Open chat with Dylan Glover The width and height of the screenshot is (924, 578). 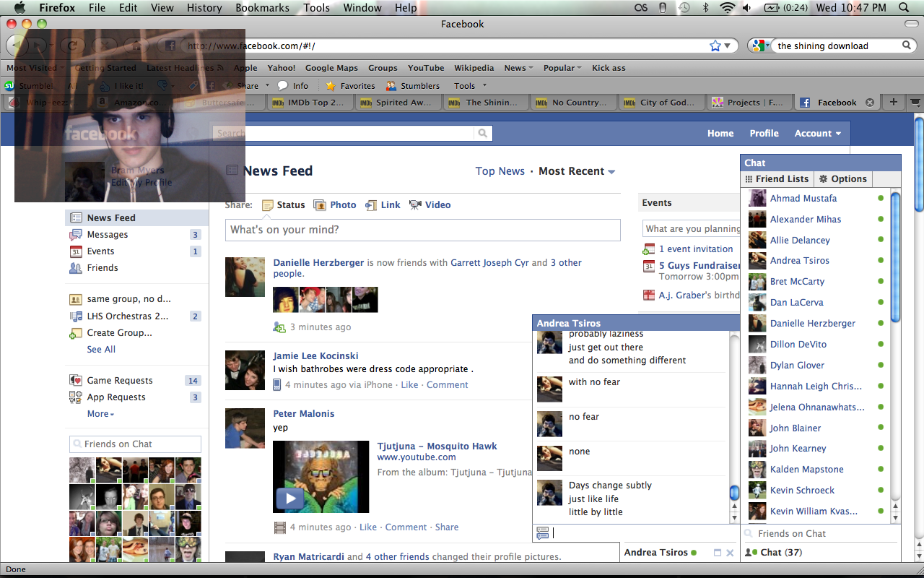click(797, 366)
